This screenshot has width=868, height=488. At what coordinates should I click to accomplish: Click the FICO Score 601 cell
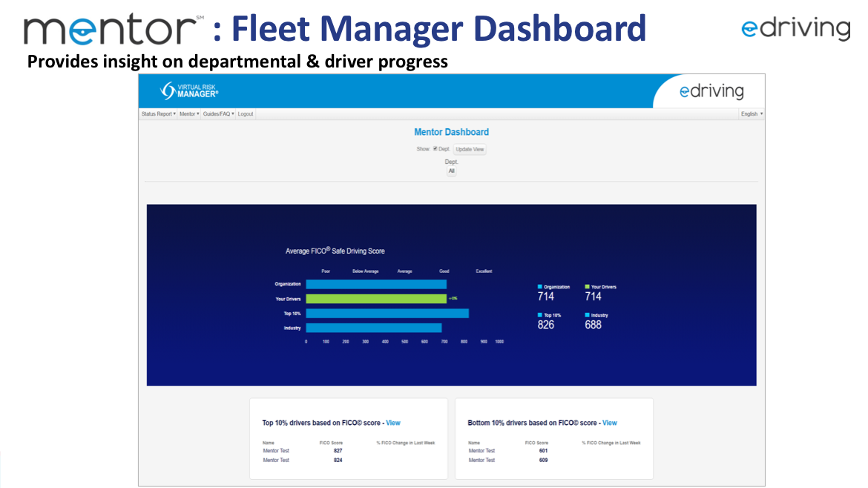(543, 451)
